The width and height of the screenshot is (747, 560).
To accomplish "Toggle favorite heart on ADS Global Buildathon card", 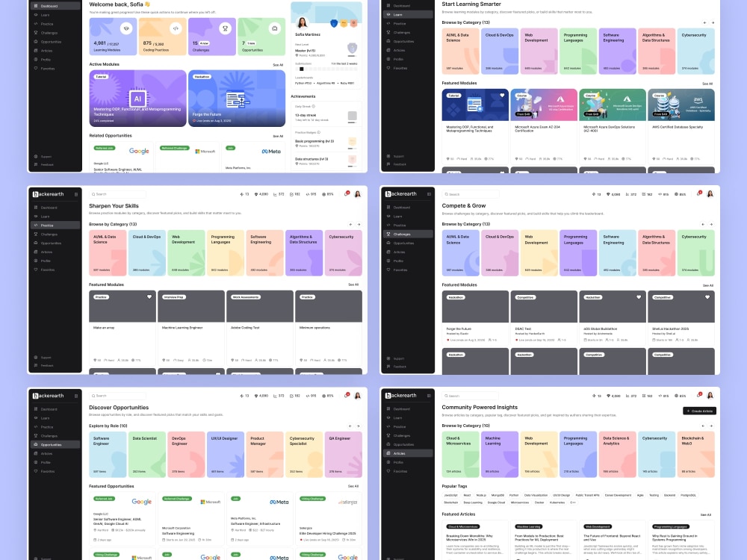I will click(x=639, y=296).
